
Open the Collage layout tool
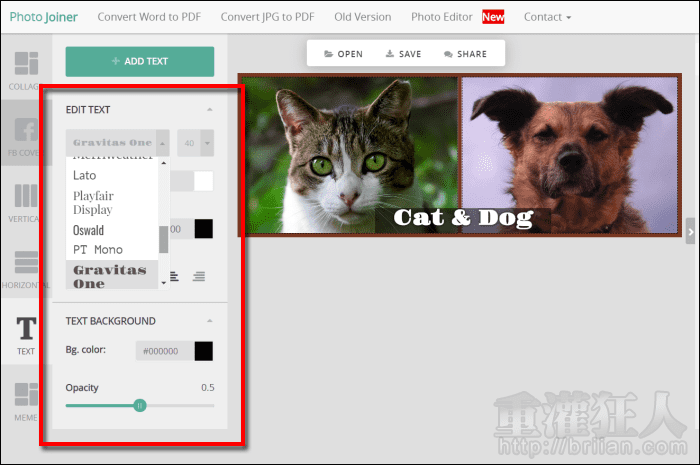coord(25,68)
